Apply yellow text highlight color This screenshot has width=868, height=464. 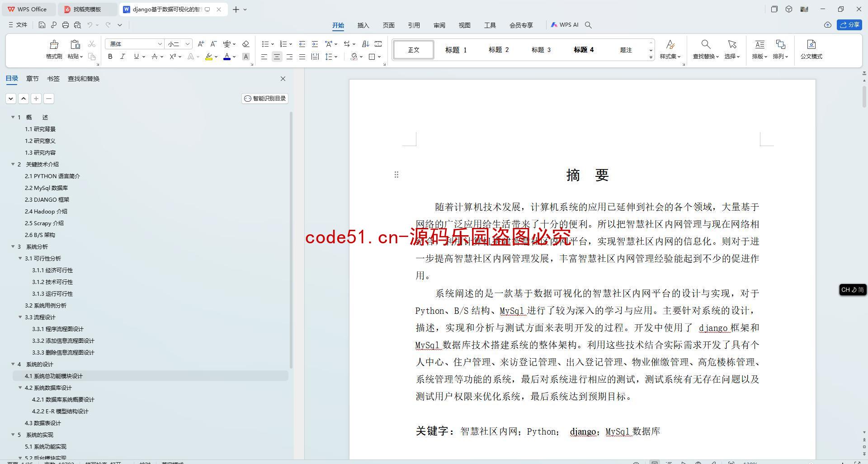(208, 57)
